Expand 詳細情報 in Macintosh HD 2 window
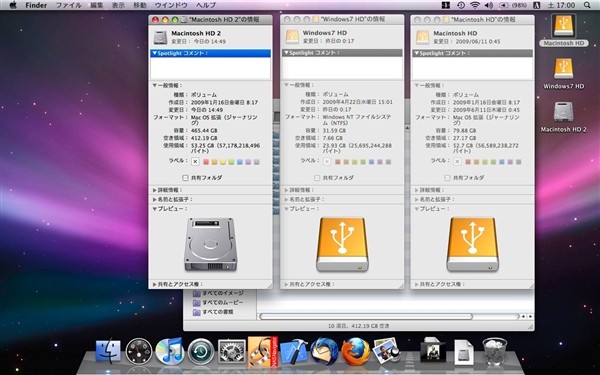 [x=155, y=190]
